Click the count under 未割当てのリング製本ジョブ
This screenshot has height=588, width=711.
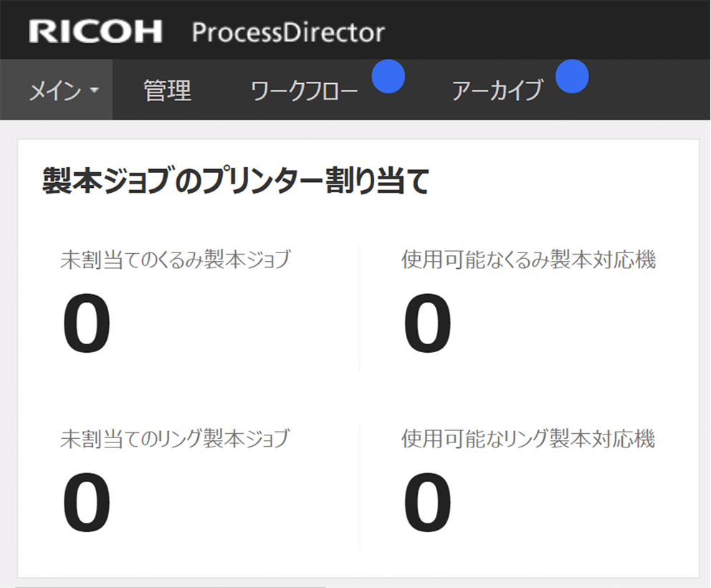pos(87,503)
